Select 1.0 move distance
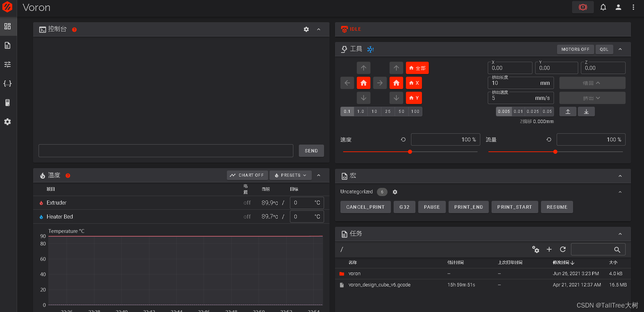The height and width of the screenshot is (312, 644). point(361,112)
